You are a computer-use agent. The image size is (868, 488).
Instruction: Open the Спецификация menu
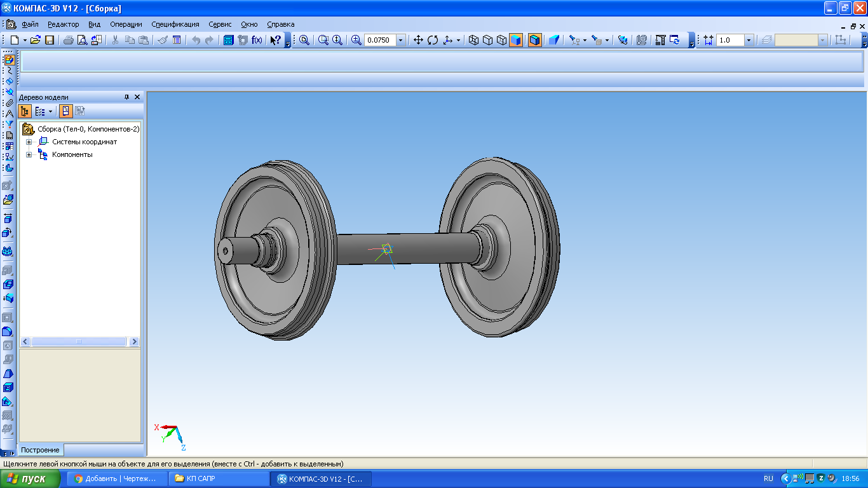(175, 24)
